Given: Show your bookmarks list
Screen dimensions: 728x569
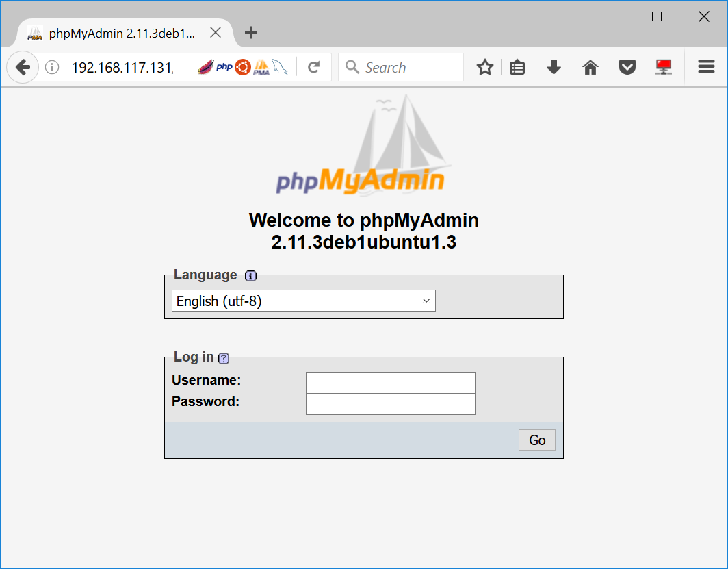Looking at the screenshot, I should click(x=517, y=67).
